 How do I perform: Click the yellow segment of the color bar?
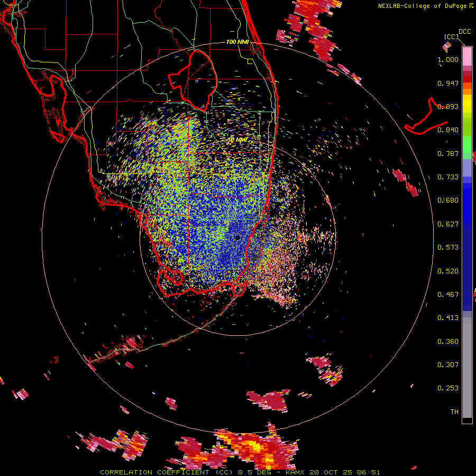tap(467, 104)
